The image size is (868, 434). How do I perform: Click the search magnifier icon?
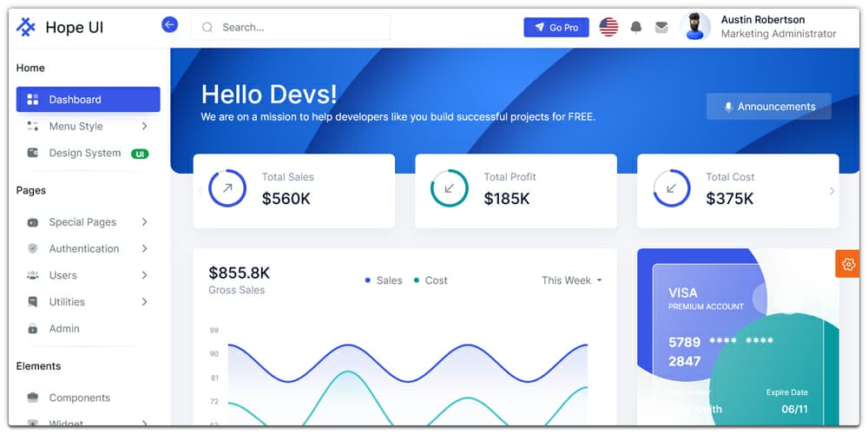(x=207, y=27)
